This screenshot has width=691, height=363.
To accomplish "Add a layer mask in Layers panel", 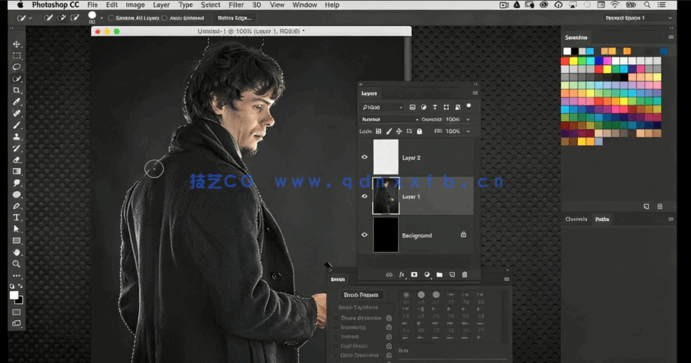I will click(414, 274).
